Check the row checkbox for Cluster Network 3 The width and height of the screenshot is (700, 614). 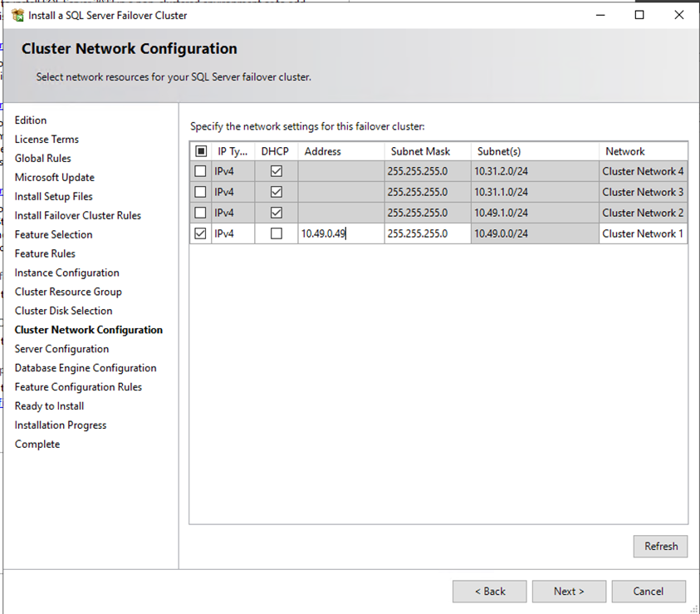pos(200,192)
